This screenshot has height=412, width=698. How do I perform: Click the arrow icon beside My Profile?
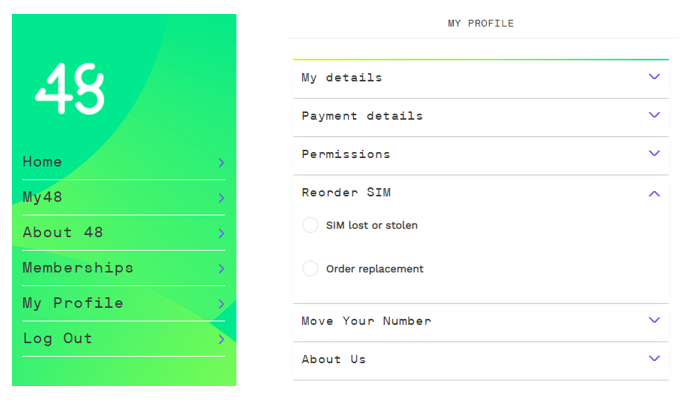tap(221, 304)
